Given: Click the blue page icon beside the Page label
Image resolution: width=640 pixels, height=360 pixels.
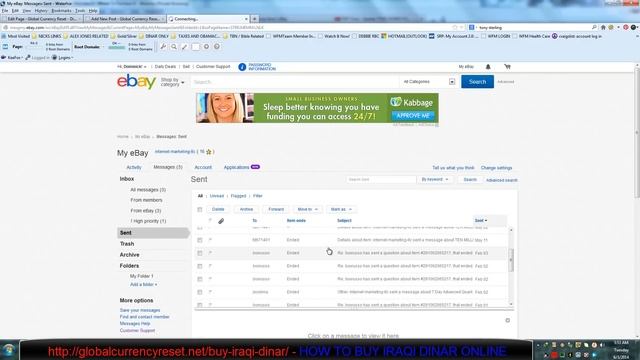Looking at the screenshot, I should (5, 47).
